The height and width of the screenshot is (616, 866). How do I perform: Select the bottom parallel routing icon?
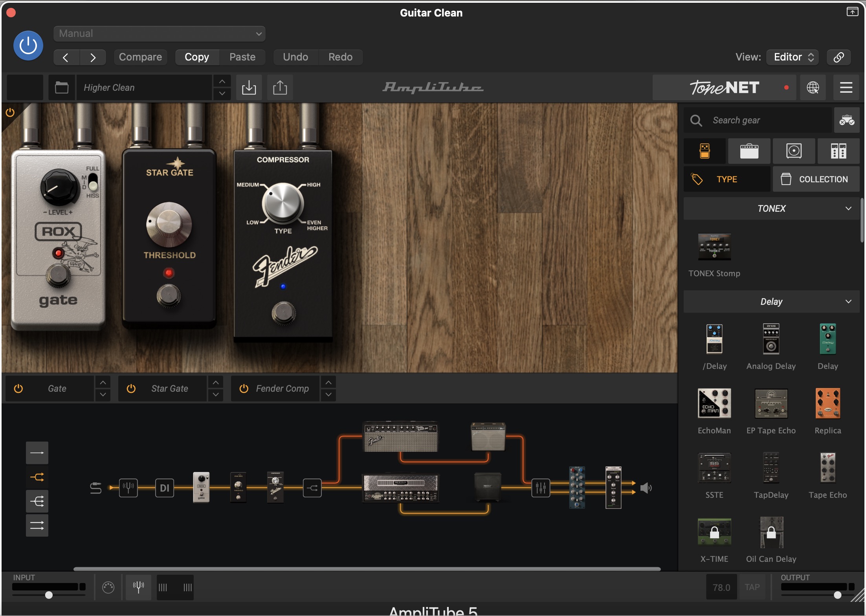coord(37,525)
